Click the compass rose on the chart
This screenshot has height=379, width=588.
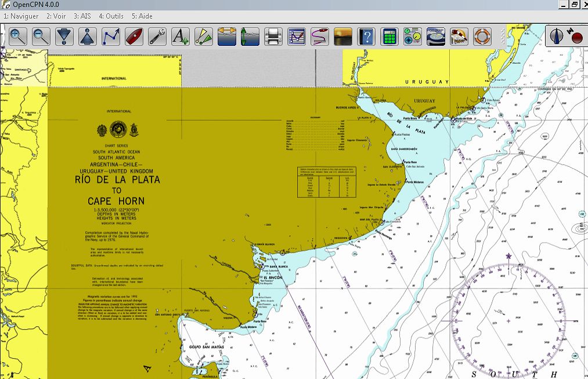coord(509,321)
